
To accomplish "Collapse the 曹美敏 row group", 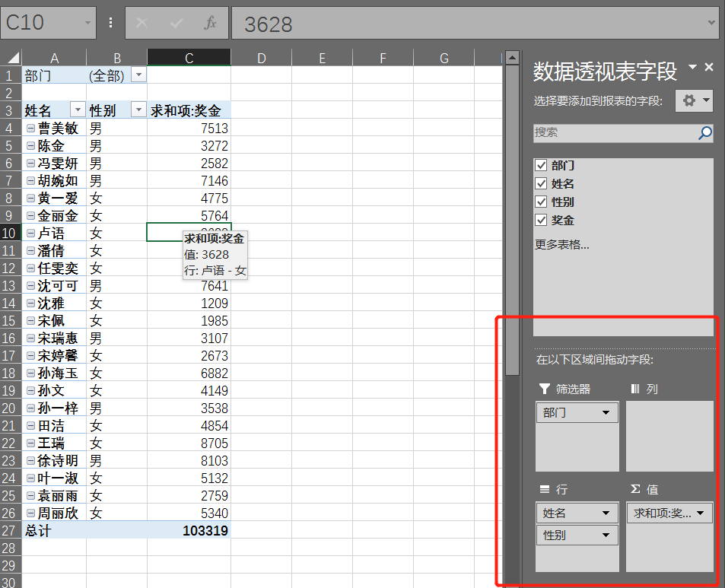I will [x=30, y=129].
